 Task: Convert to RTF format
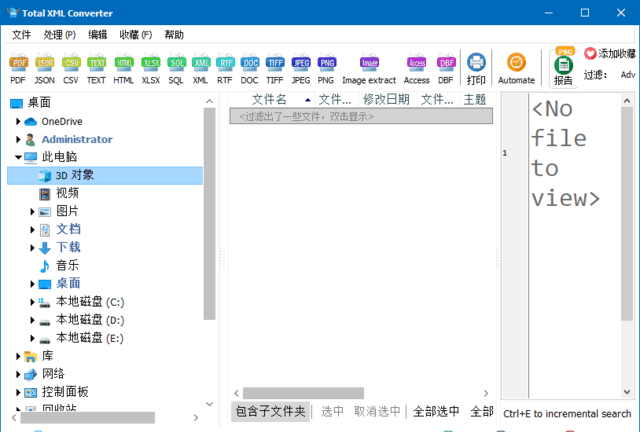pos(224,68)
